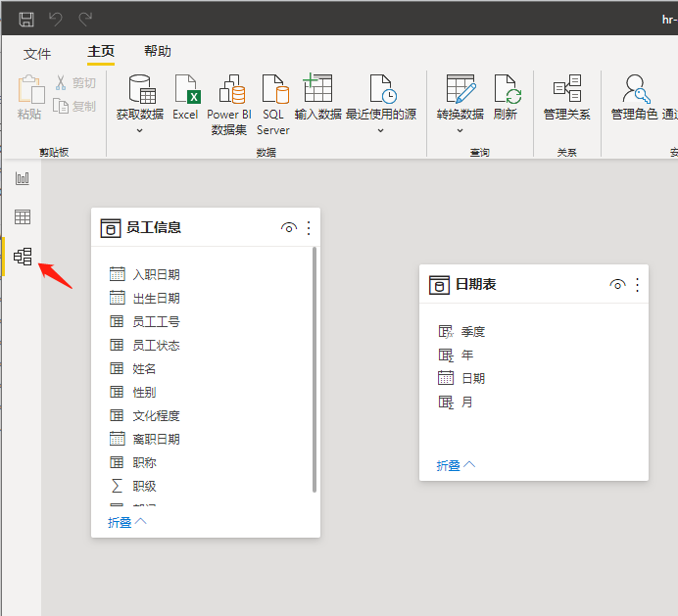678x616 pixels.
Task: Open the File (文件) menu tab
Action: click(x=37, y=53)
